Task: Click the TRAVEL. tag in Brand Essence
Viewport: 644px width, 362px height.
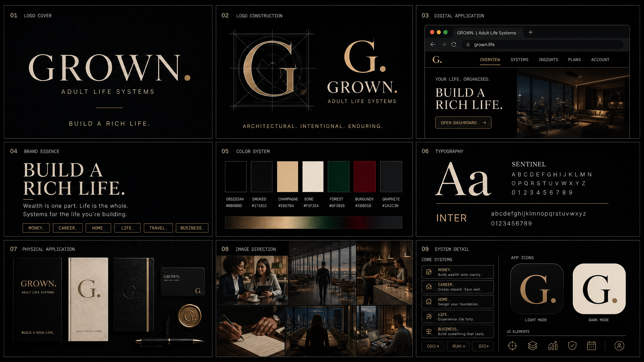Action: pyautogui.click(x=158, y=228)
